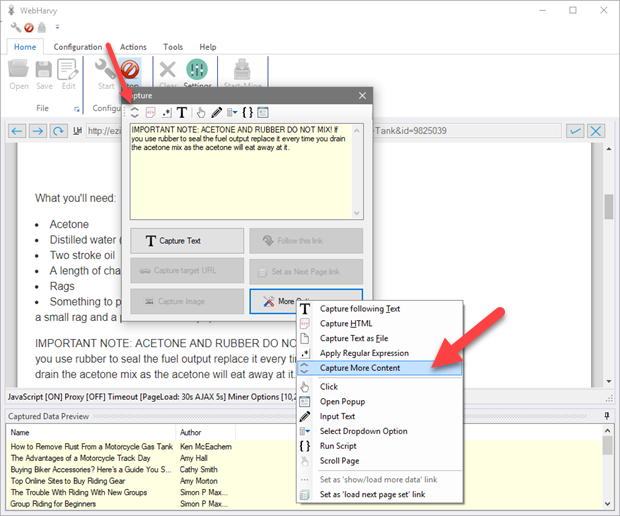Open the quick access toolbar dropdown arrow
The height and width of the screenshot is (516, 620).
[x=57, y=27]
